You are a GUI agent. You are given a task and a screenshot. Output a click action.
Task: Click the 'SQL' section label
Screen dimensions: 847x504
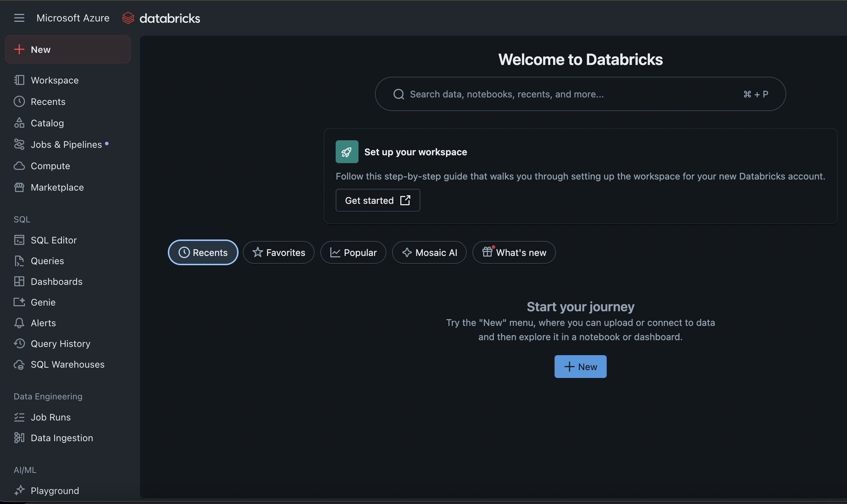click(22, 220)
